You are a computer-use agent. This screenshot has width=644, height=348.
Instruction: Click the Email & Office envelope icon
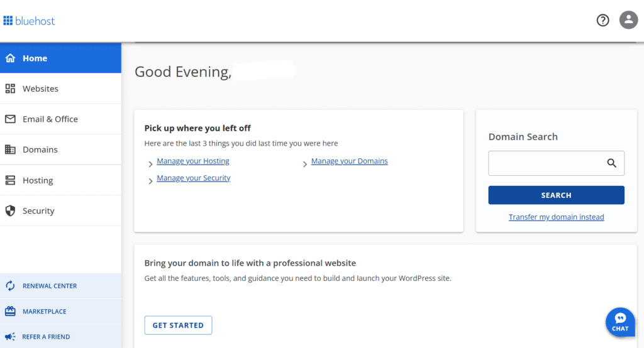pyautogui.click(x=10, y=119)
